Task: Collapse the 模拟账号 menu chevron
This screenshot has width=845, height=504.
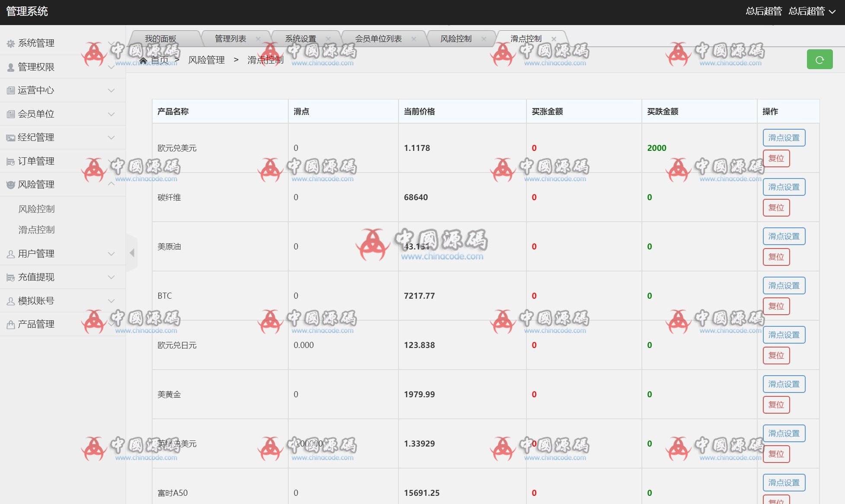Action: [112, 300]
